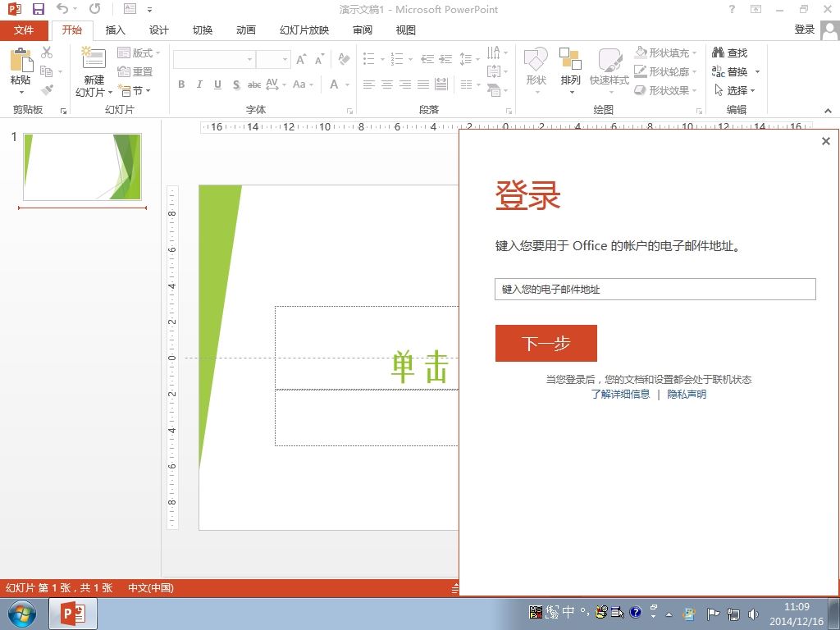Switch to the View (视图) tab

pyautogui.click(x=405, y=30)
